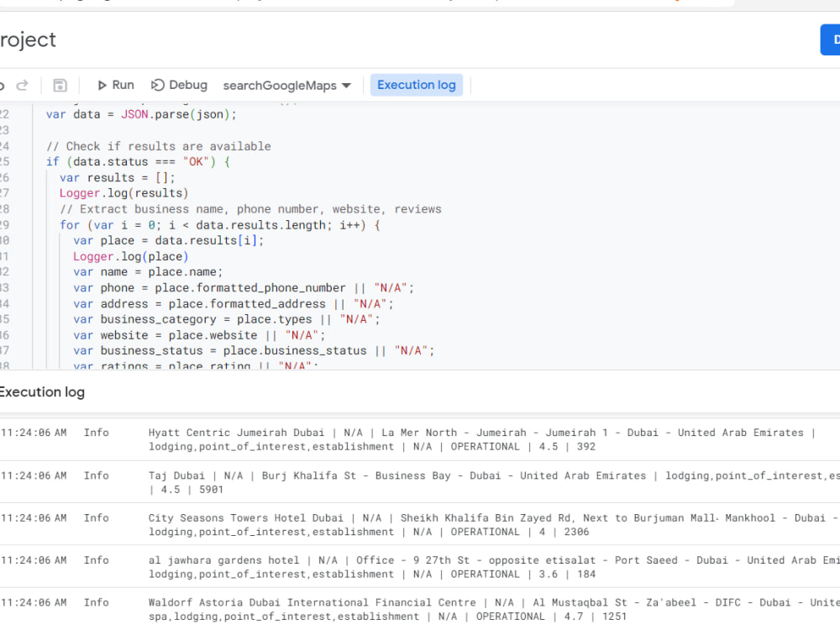
Task: Click the 'Execution log' panel heading
Action: pyautogui.click(x=42, y=392)
